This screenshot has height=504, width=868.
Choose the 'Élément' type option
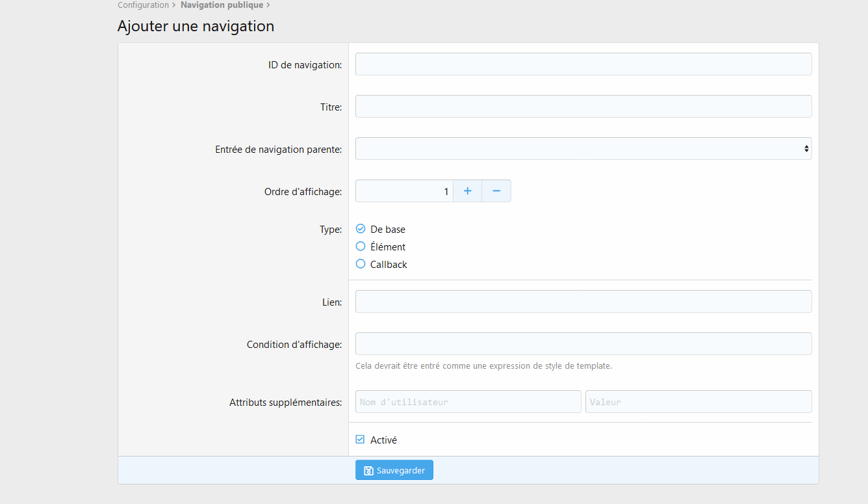361,246
